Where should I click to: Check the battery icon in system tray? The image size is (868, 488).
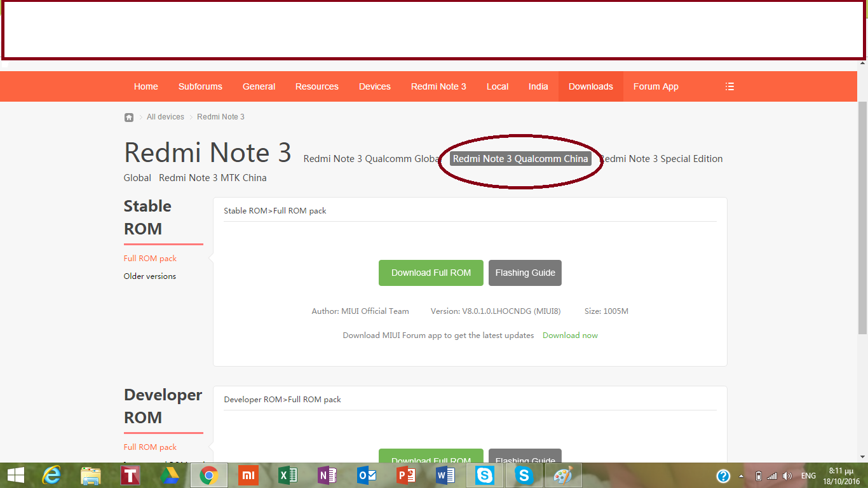[x=758, y=476]
